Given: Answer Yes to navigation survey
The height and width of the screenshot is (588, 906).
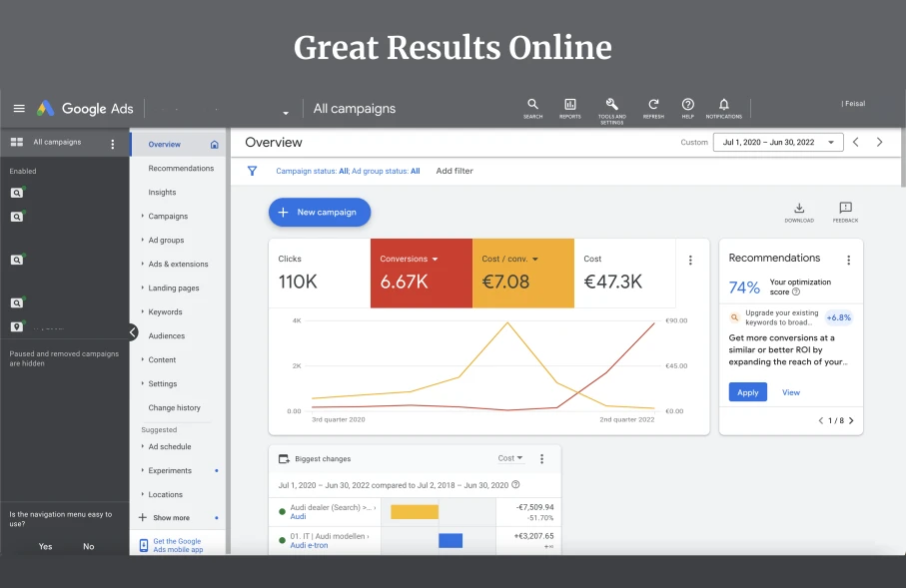Looking at the screenshot, I should pyautogui.click(x=45, y=546).
